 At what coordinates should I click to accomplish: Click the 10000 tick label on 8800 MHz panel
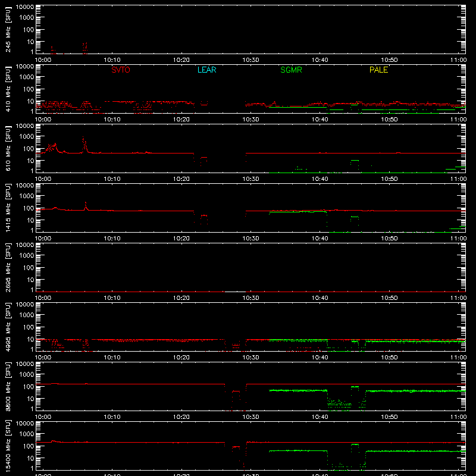(25, 364)
